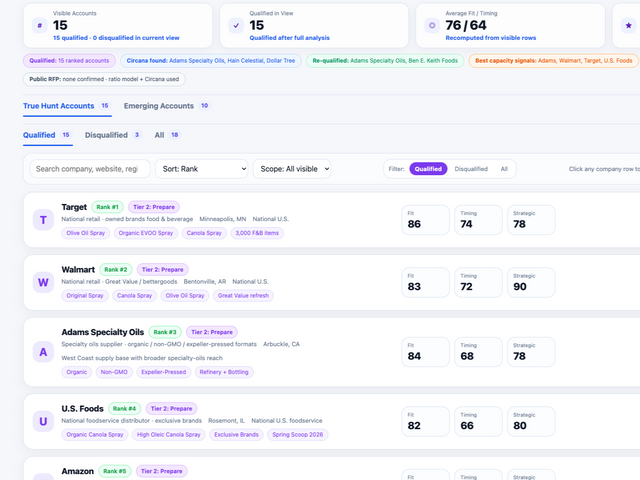Click Walmart's Rank #2 badge

[x=116, y=270]
